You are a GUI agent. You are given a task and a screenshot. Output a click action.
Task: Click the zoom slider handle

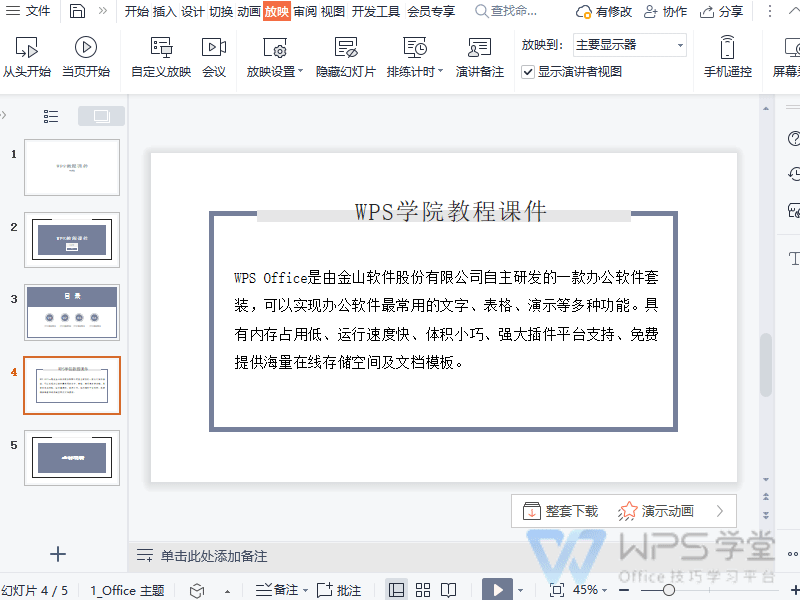669,591
